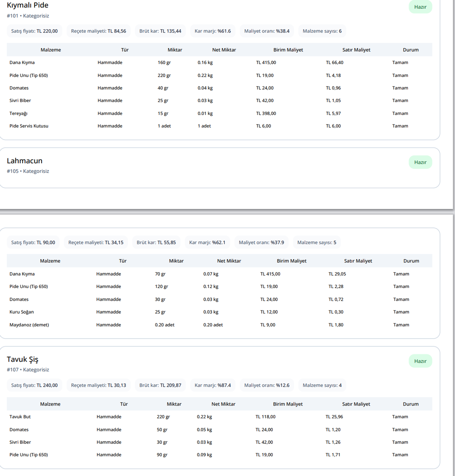Select the 'Maliyet oranı: %38.4' chip

[267, 31]
